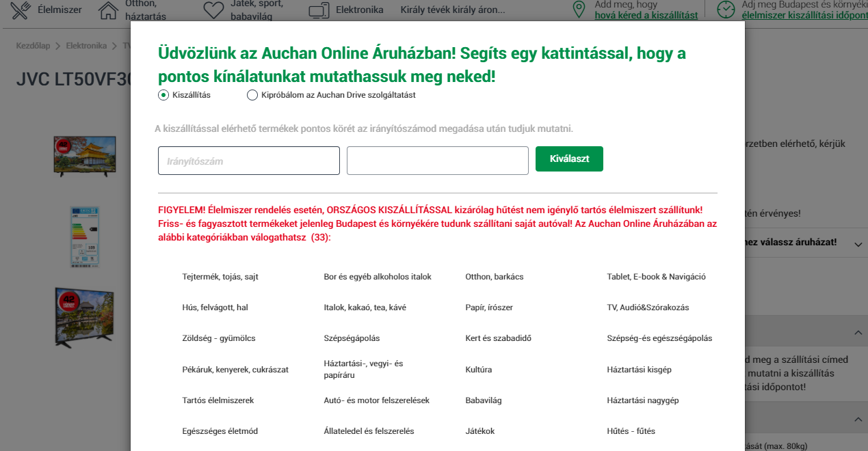Open the Játék, sport, babavilág menu

pyautogui.click(x=257, y=10)
